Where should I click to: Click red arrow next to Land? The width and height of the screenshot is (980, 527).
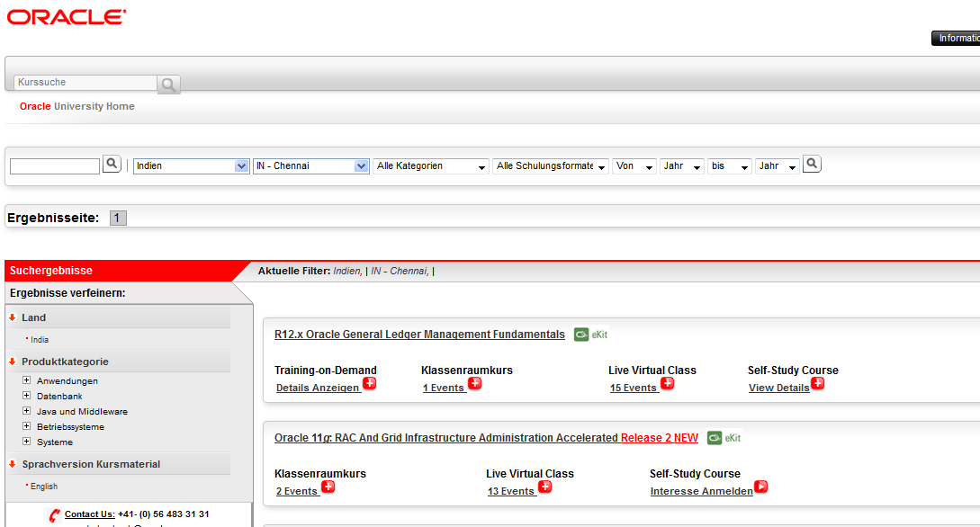pyautogui.click(x=12, y=317)
